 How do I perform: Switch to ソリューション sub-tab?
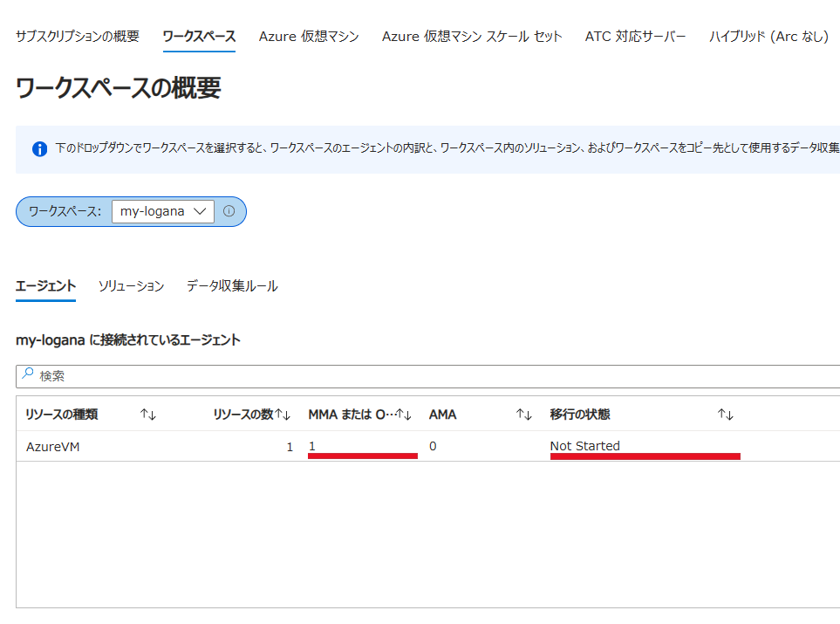[131, 286]
